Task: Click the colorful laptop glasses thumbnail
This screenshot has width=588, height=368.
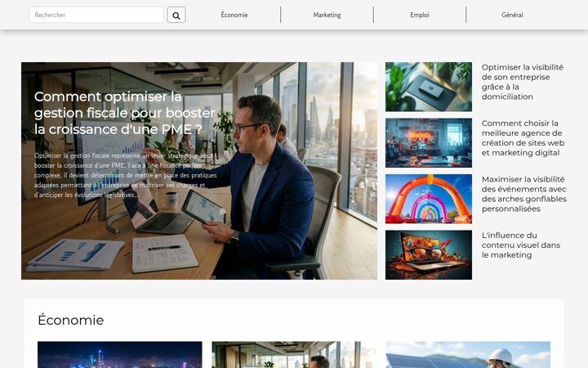Action: tap(429, 255)
